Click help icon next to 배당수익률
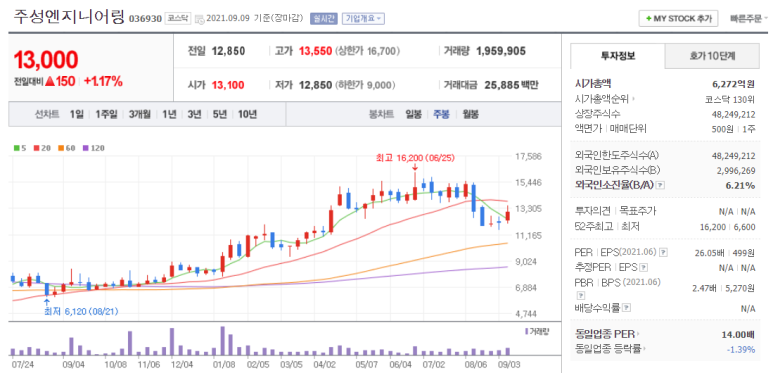 tap(627, 308)
